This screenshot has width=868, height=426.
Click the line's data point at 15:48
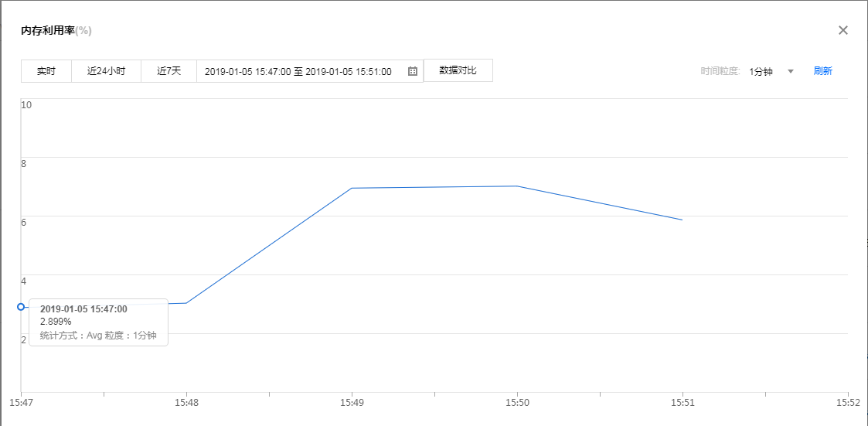click(x=186, y=303)
